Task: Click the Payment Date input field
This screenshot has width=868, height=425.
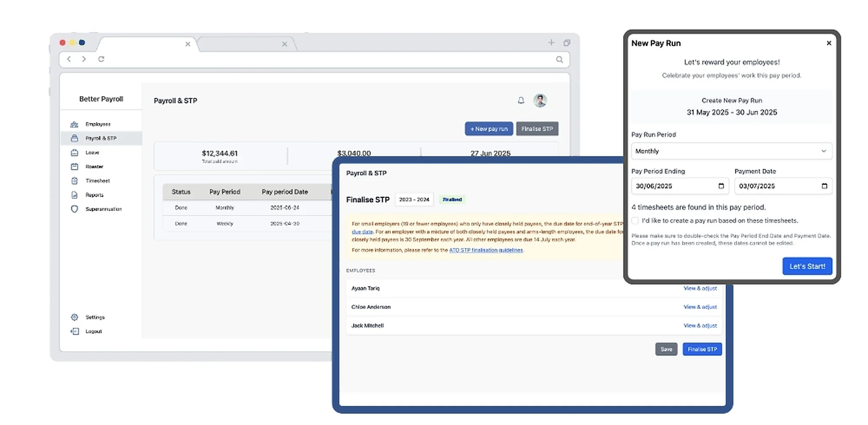Action: tap(783, 186)
